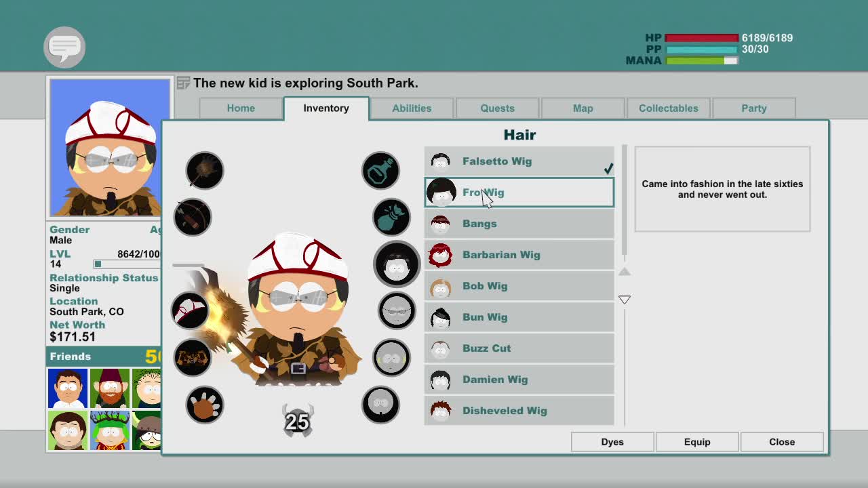Viewport: 868px width, 488px height.
Task: Open the Abilities tab
Action: (412, 108)
